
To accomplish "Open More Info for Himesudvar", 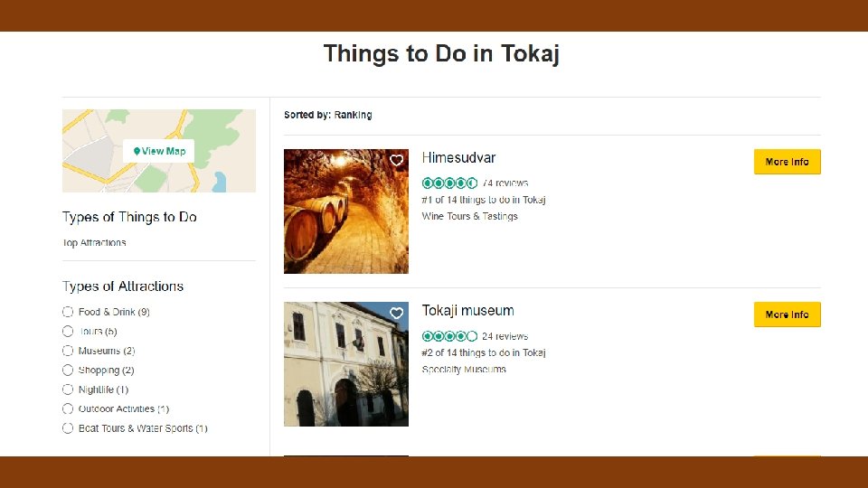I will click(787, 162).
